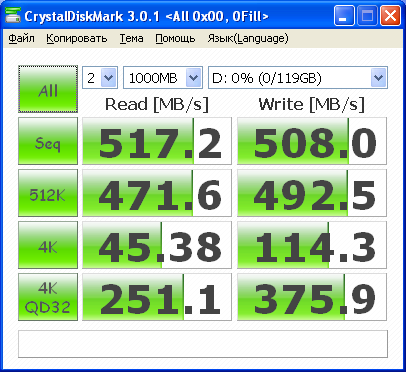Start the Seq sequential test
This screenshot has width=406, height=372.
tap(48, 141)
